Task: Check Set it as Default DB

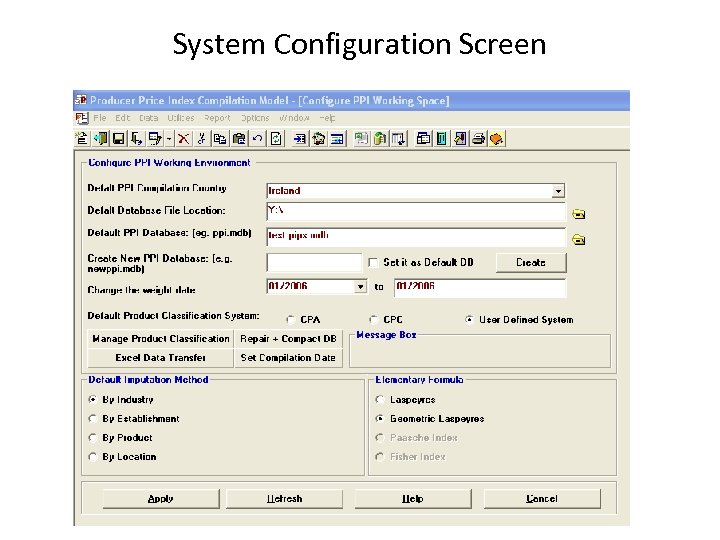Action: [x=373, y=263]
